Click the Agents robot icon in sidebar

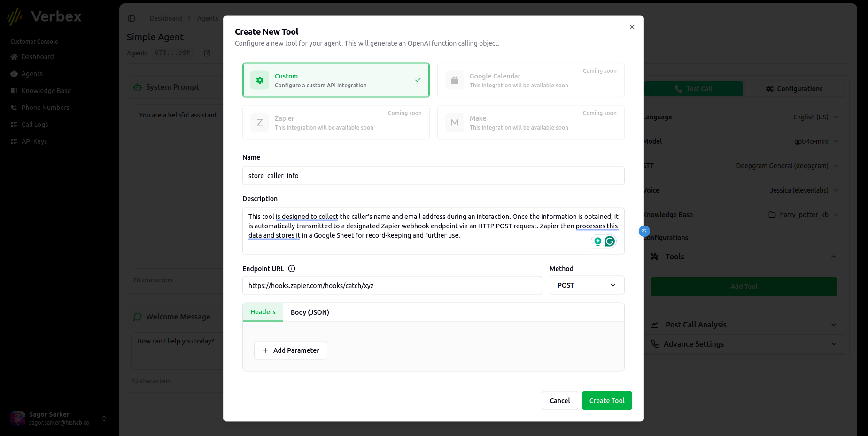pos(14,74)
